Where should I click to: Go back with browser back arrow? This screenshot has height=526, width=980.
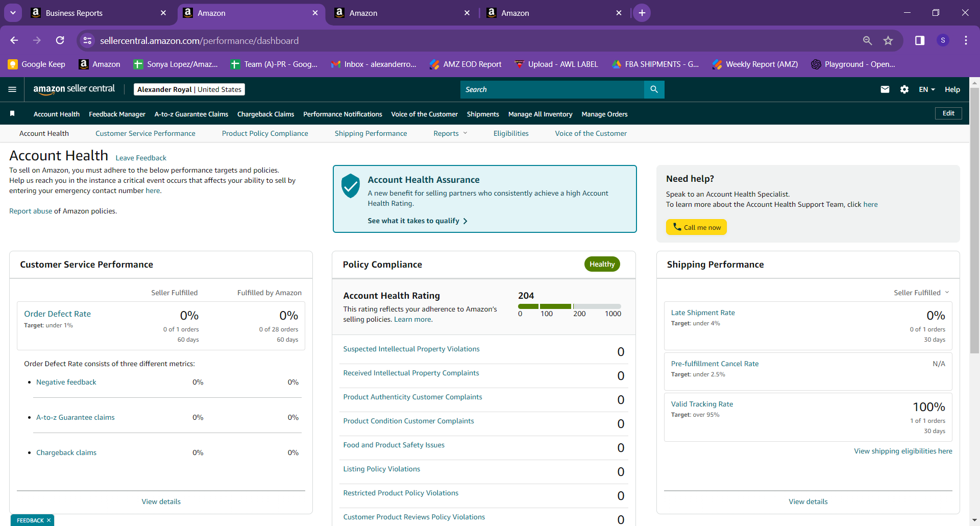14,40
